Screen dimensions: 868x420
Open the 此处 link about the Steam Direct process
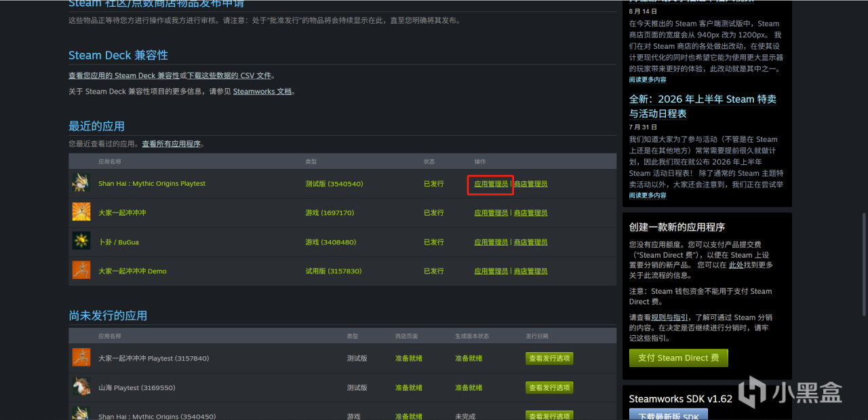click(736, 265)
